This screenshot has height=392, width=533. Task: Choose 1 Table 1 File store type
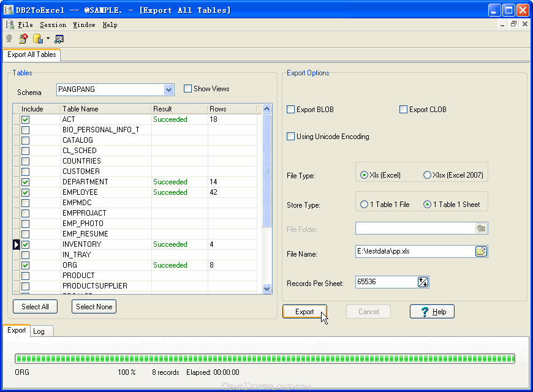coord(364,205)
